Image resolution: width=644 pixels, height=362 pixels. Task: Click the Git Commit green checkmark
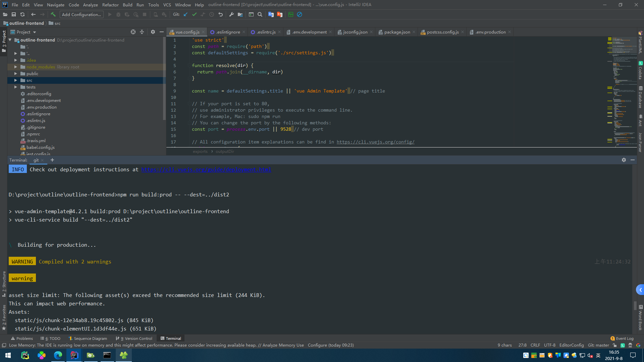tap(194, 14)
